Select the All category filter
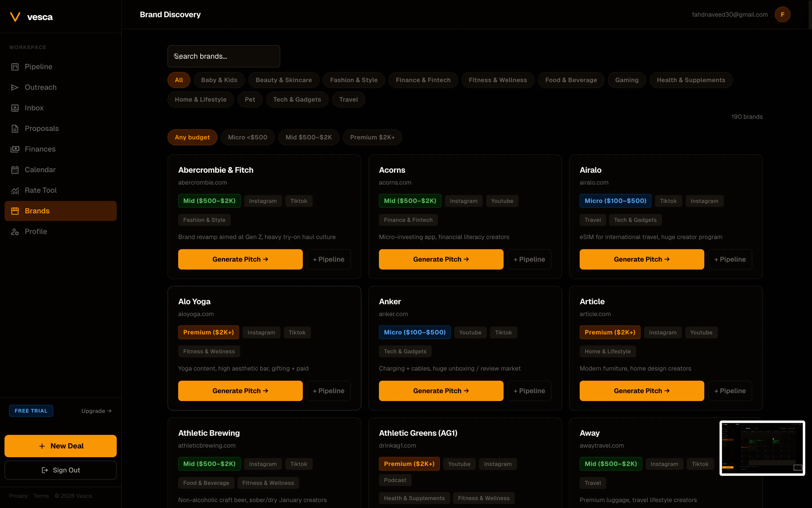 179,80
